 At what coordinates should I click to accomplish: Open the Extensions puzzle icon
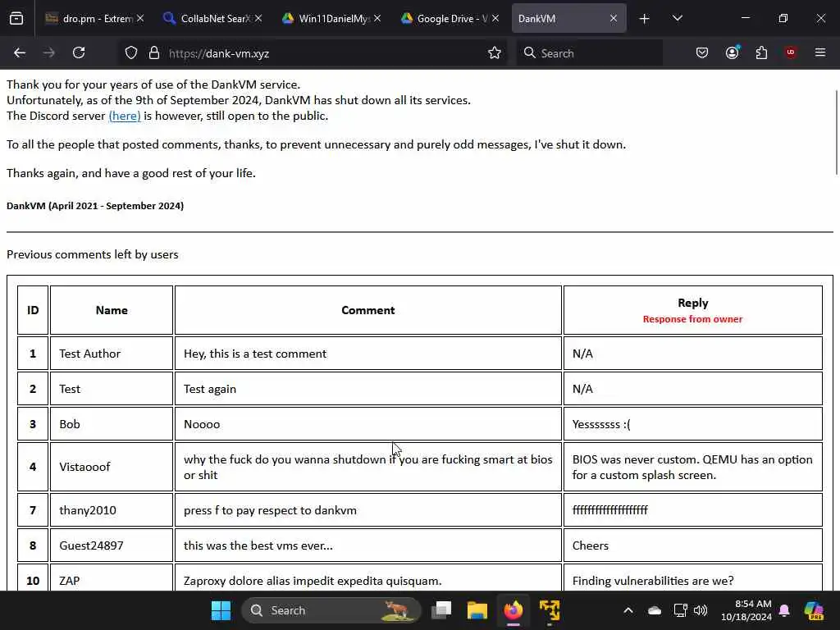tap(761, 52)
